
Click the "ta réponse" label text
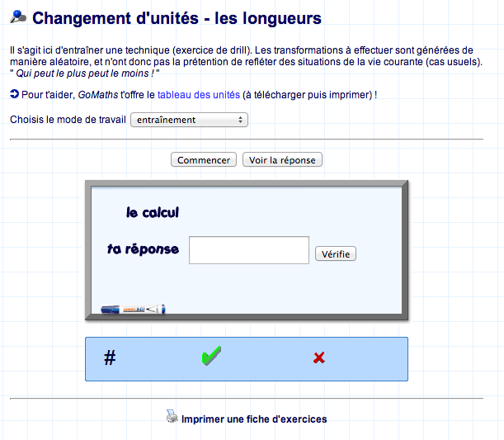143,249
